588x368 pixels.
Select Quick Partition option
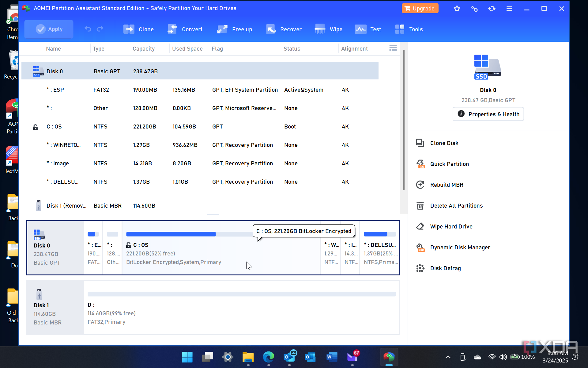tap(442, 164)
